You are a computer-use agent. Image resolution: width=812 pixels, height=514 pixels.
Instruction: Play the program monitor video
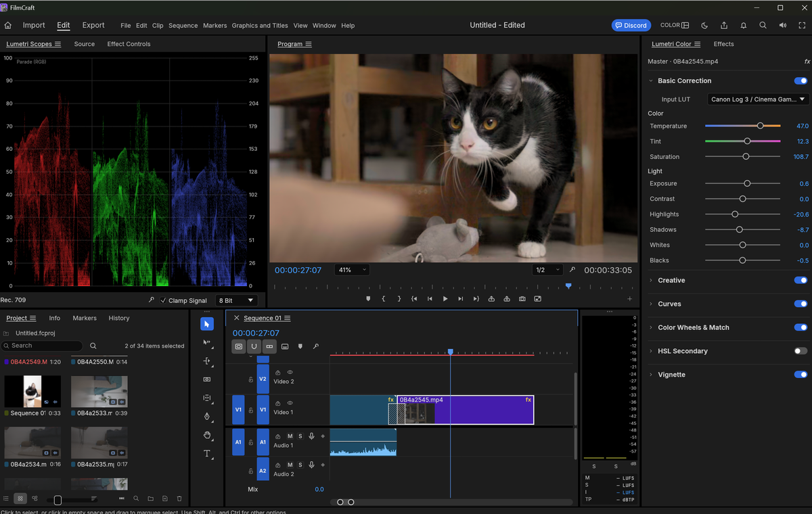[445, 298]
